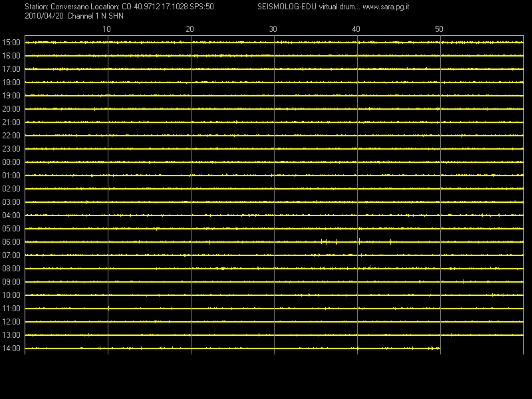The height and width of the screenshot is (399, 532).
Task: Click the 05:00 hour label
Action: click(x=11, y=229)
